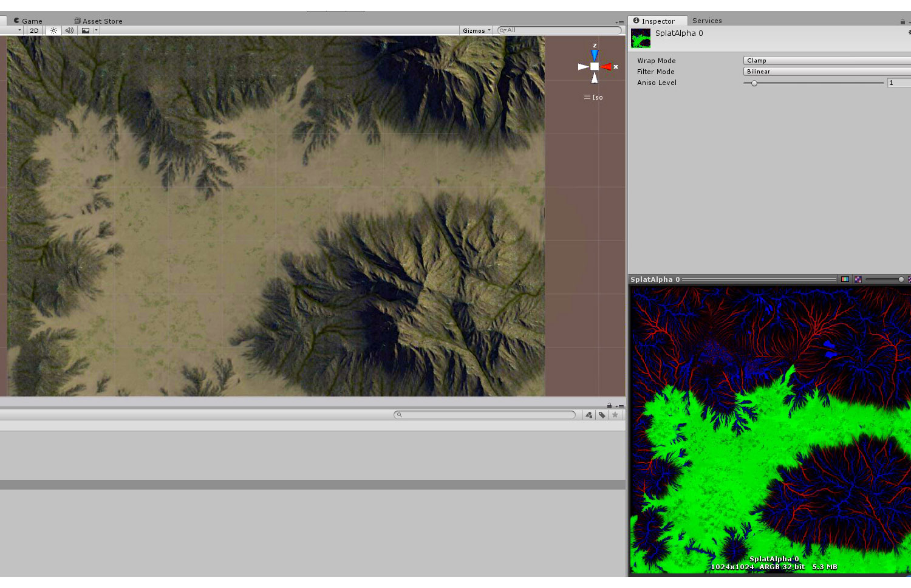Open project panel options menu icon
The image size is (911, 588).
[x=619, y=406]
